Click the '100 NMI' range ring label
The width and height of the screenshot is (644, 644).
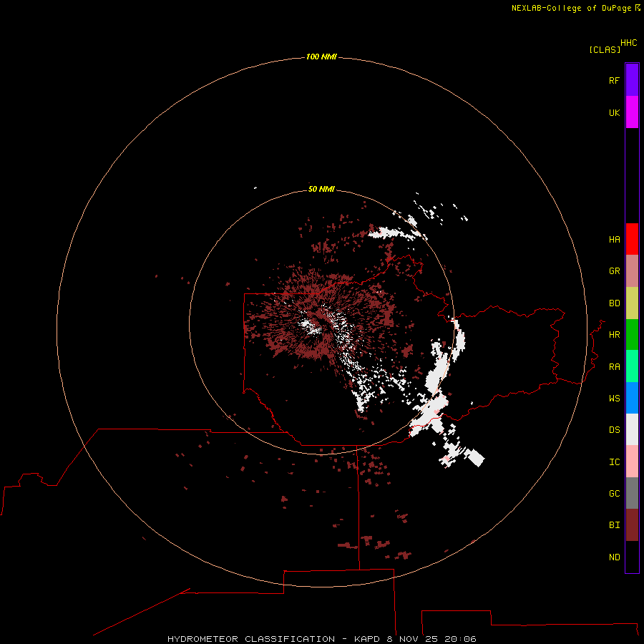pos(321,57)
